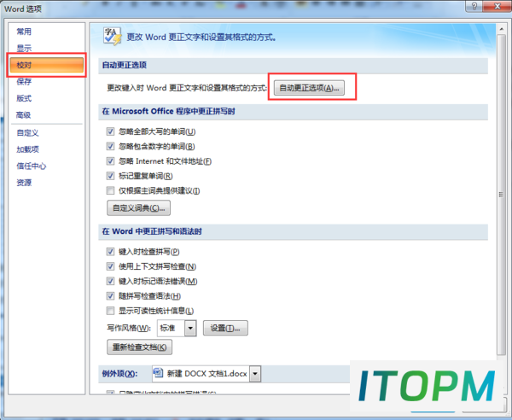
Task: Click the 新建 DOCX 文档1.docx field
Action: pos(206,374)
